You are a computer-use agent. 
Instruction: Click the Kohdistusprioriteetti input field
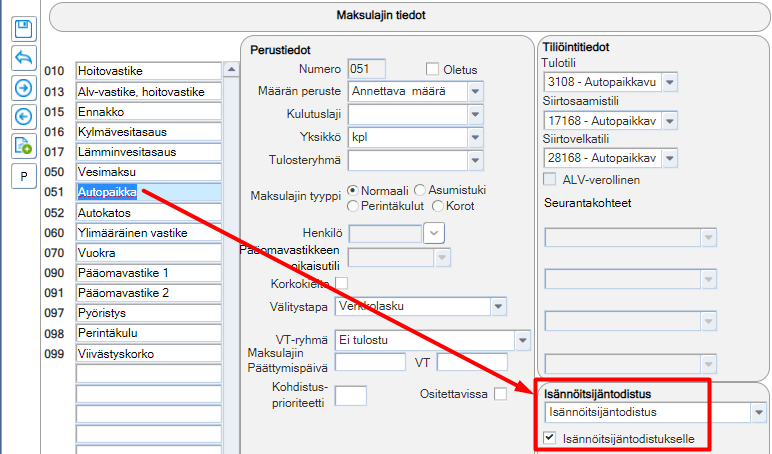[351, 395]
